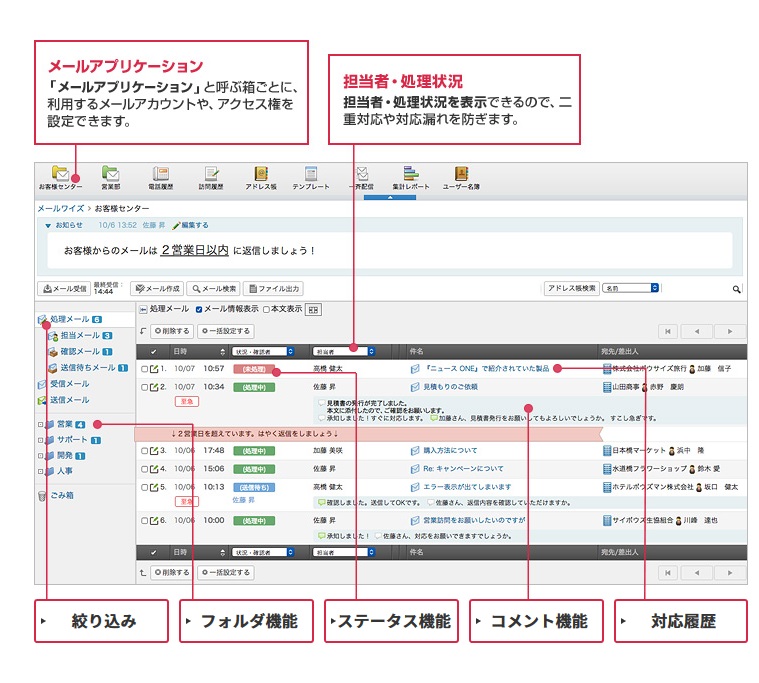
Task: Click the メール検索 button
Action: pos(213,289)
